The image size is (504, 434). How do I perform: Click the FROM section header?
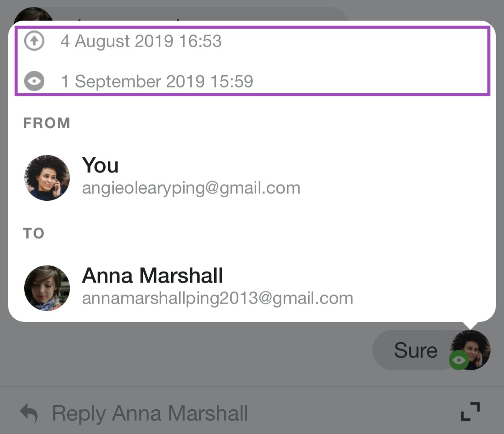pyautogui.click(x=47, y=123)
